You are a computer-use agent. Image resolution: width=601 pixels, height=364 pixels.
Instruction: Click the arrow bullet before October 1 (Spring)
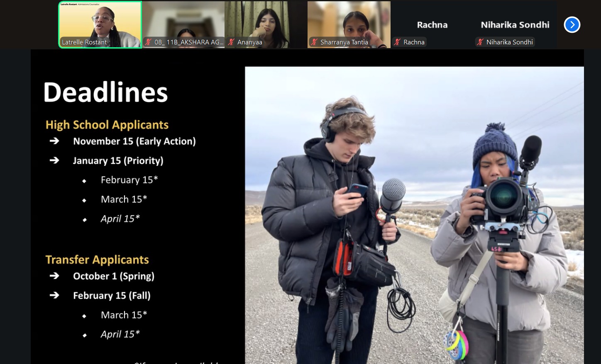[x=54, y=276]
